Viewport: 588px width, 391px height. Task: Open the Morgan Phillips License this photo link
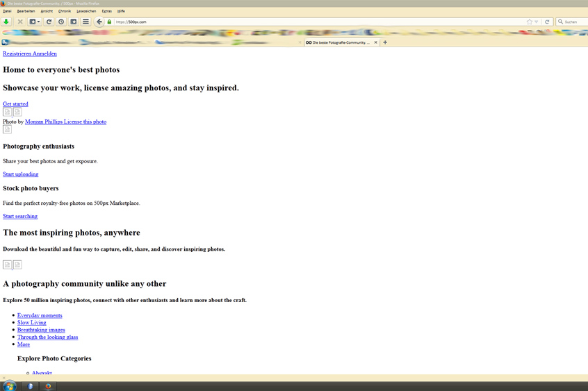tap(65, 122)
